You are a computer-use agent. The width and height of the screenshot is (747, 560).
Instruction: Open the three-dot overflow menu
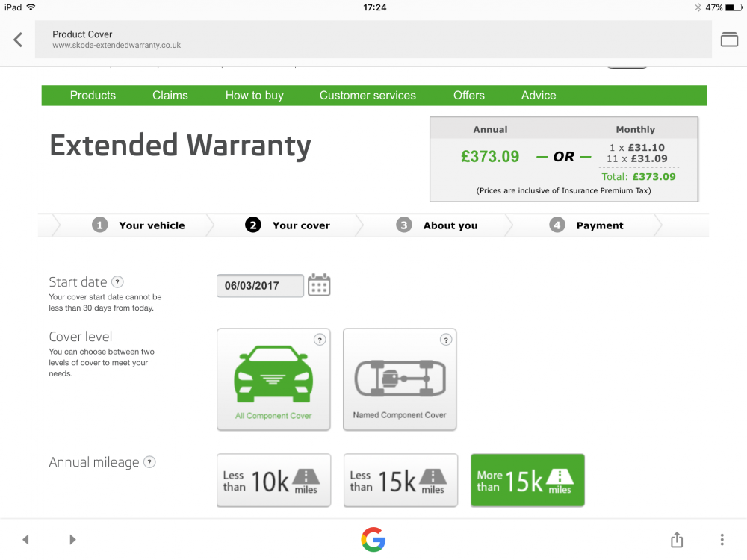722,540
